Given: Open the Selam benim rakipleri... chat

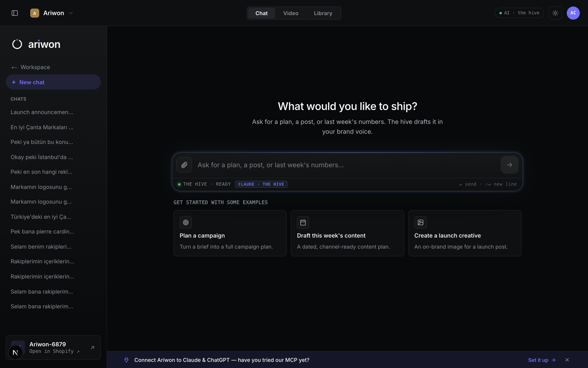Looking at the screenshot, I should coord(41,247).
